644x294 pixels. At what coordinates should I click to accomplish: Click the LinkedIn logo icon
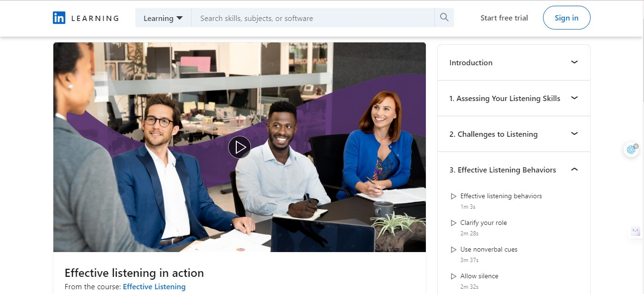(59, 18)
